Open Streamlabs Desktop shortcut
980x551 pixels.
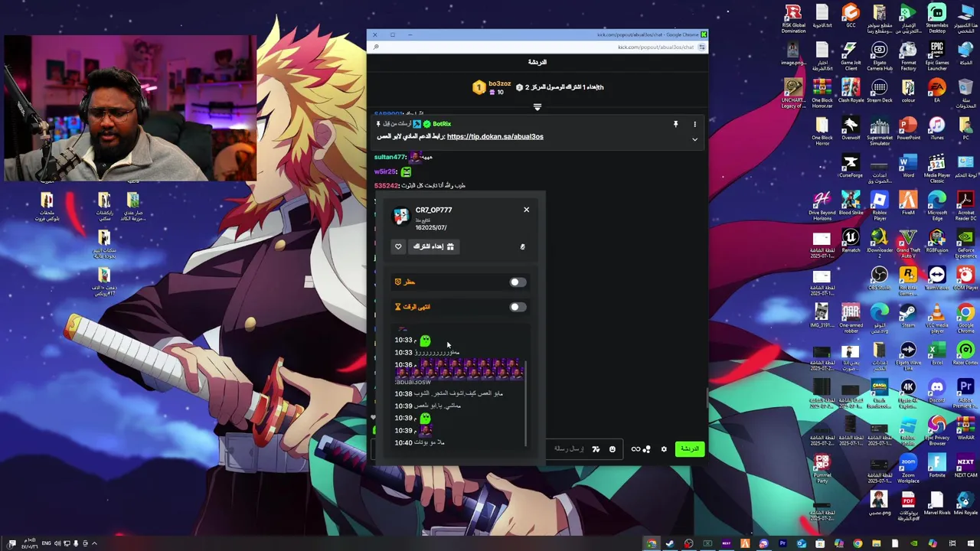pyautogui.click(x=937, y=18)
